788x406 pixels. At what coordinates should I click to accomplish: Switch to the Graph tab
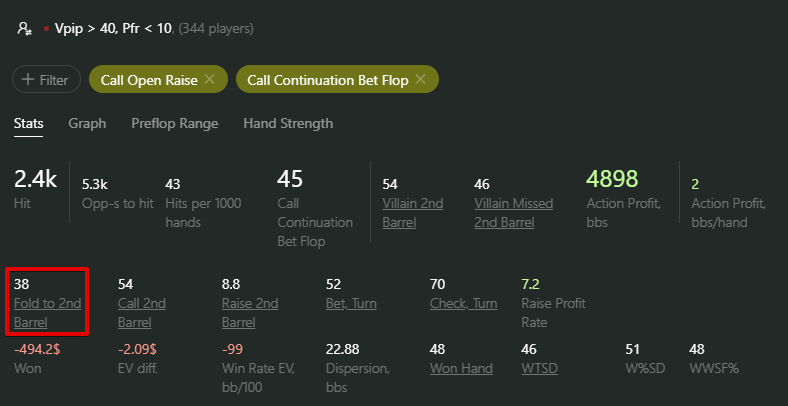pos(87,124)
